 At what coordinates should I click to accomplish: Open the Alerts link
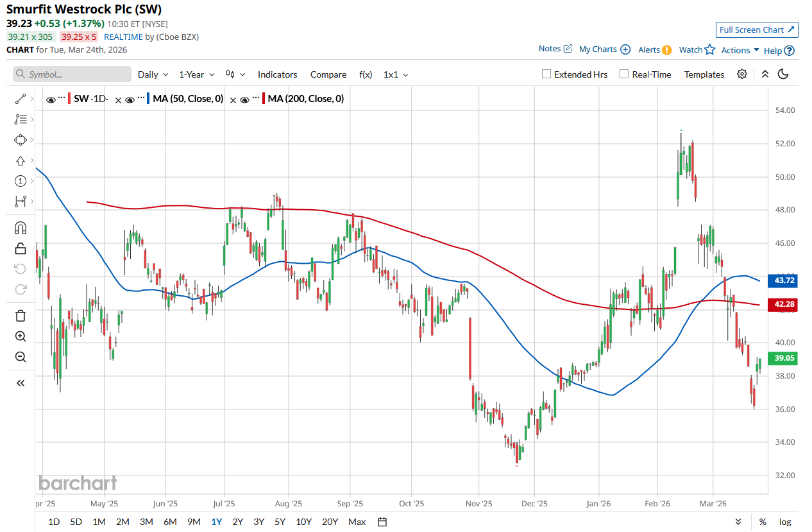tap(654, 49)
